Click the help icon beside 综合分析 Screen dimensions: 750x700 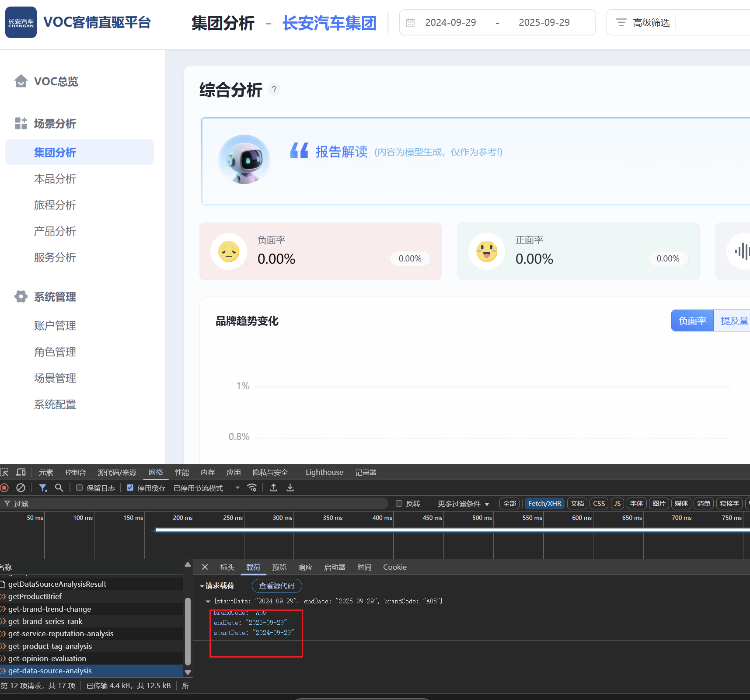click(x=274, y=90)
